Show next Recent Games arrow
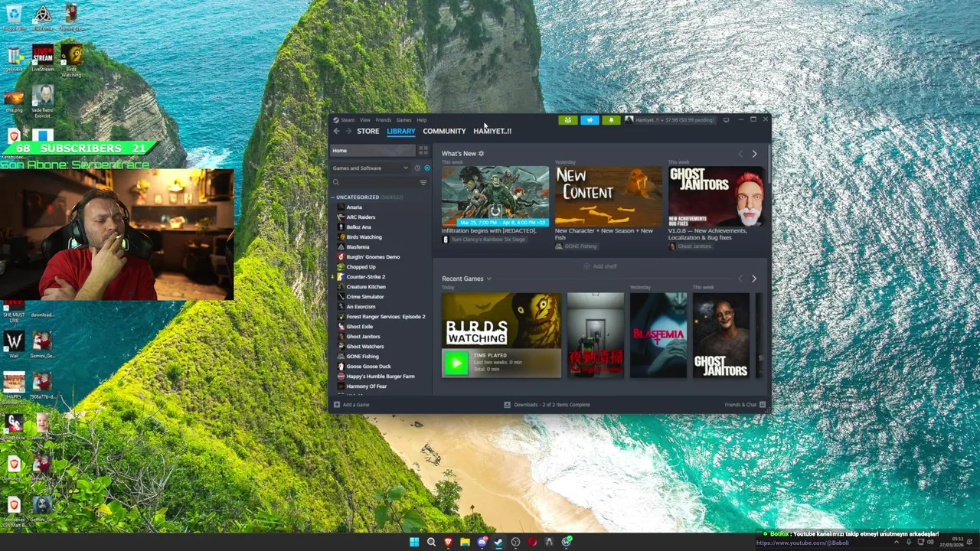Screen dimensions: 980x551 click(754, 279)
